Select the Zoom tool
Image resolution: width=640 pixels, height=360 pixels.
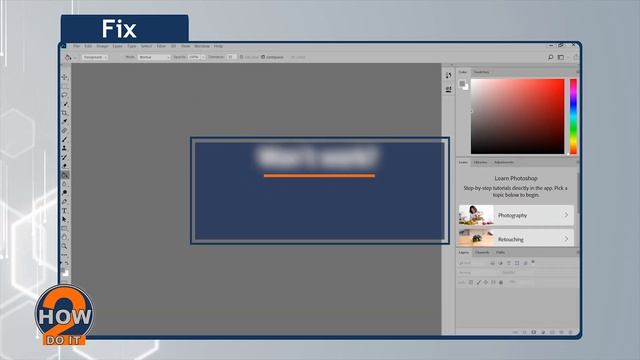coord(64,247)
